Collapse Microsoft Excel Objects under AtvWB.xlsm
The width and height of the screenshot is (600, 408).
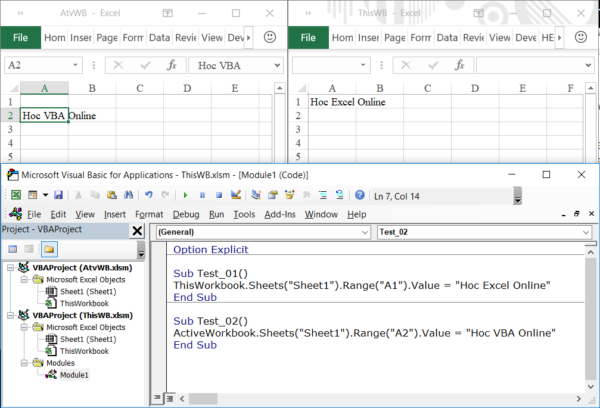pos(24,280)
